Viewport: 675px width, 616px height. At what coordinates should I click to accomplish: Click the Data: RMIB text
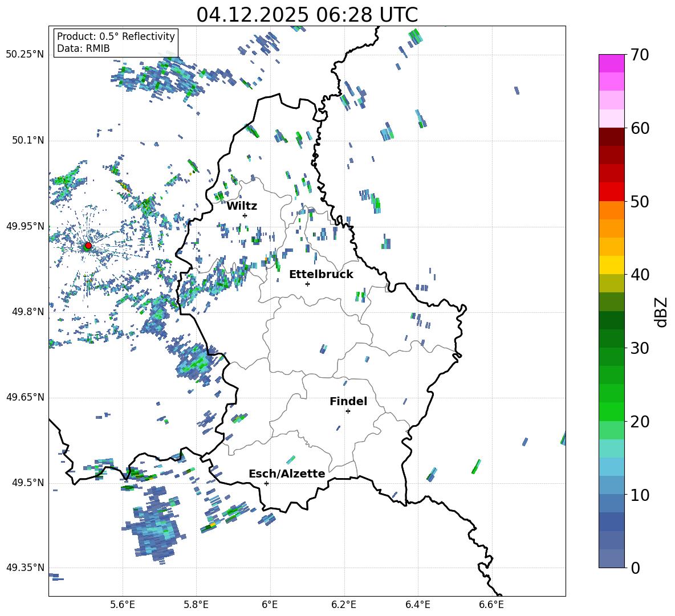pos(83,48)
